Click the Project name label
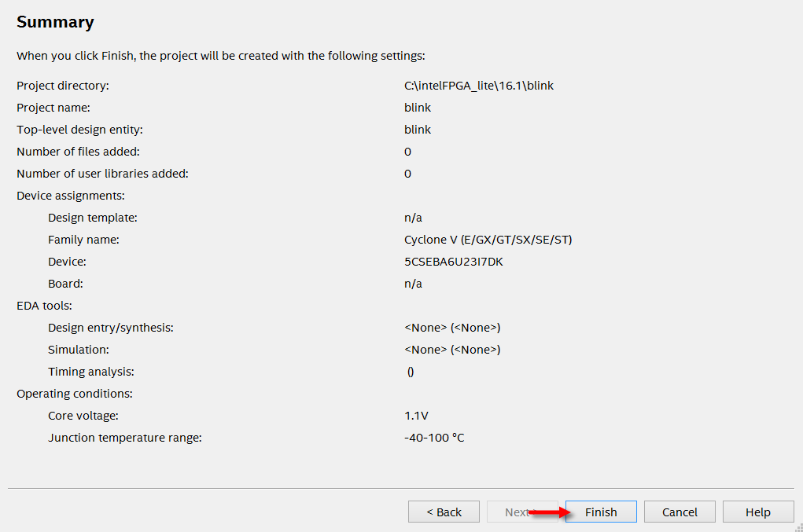 tap(53, 107)
